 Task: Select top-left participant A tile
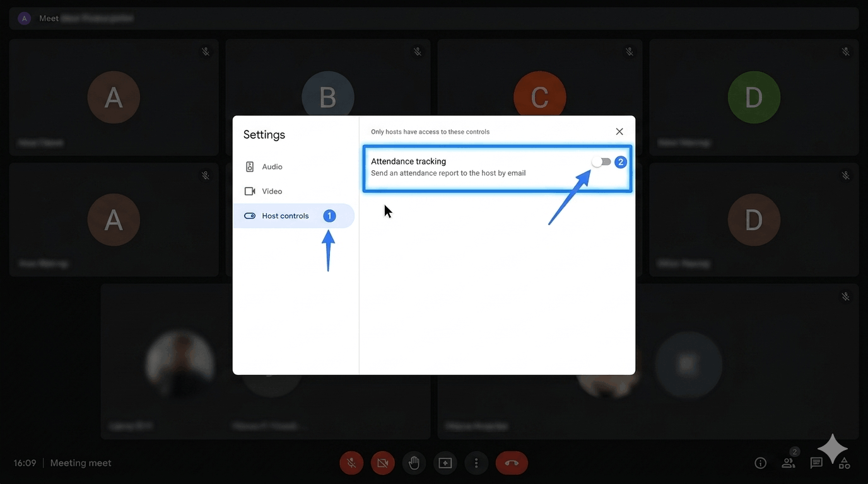(114, 97)
